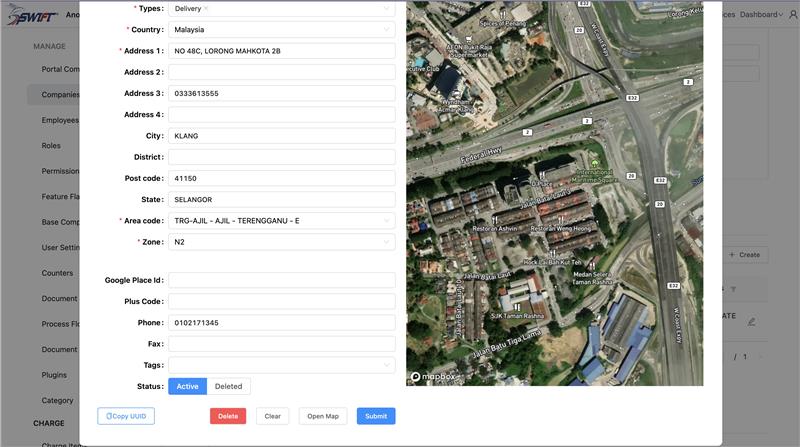Focus the empty Fax field

(282, 344)
